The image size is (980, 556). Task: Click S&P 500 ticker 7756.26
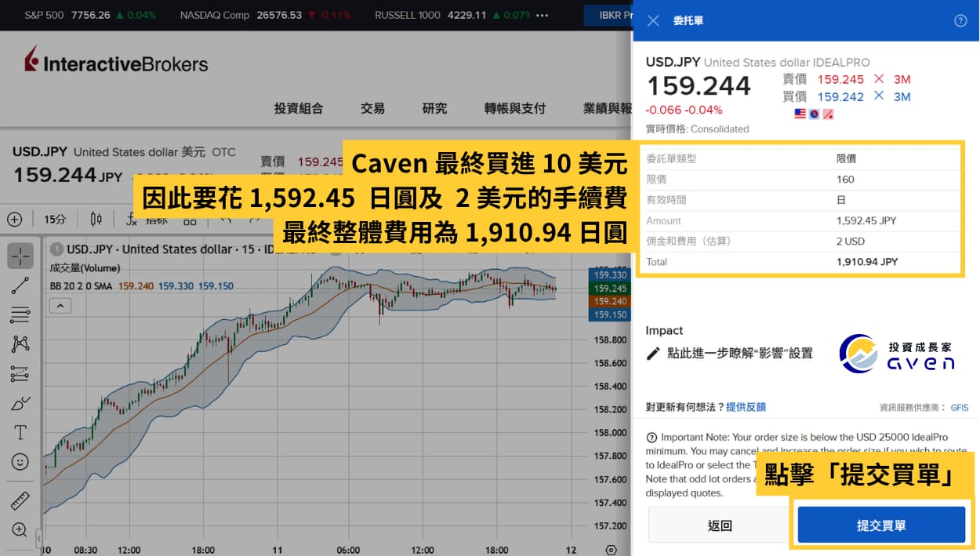90,15
